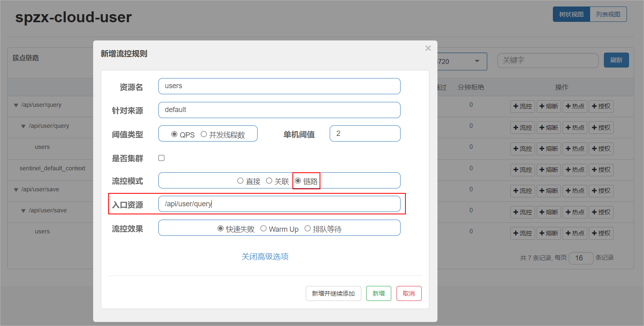Choose 关联 flow control mode
The width and height of the screenshot is (644, 326).
coord(269,181)
